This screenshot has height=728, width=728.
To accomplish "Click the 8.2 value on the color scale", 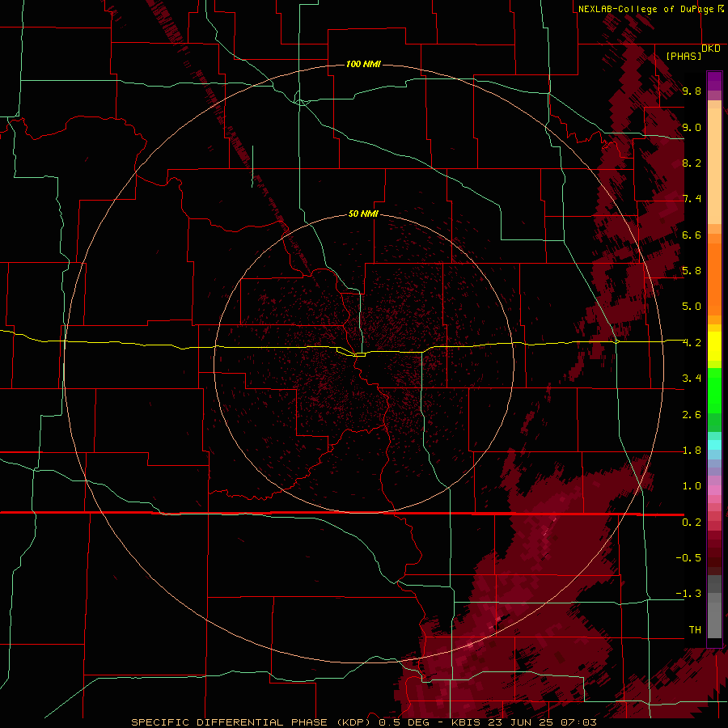I will pos(692,163).
